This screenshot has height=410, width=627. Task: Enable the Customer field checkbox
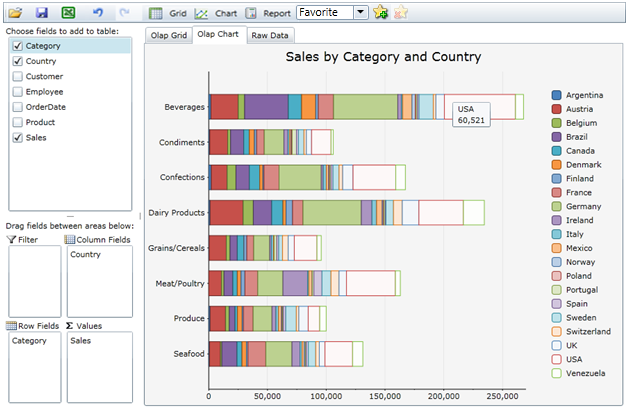(17, 77)
